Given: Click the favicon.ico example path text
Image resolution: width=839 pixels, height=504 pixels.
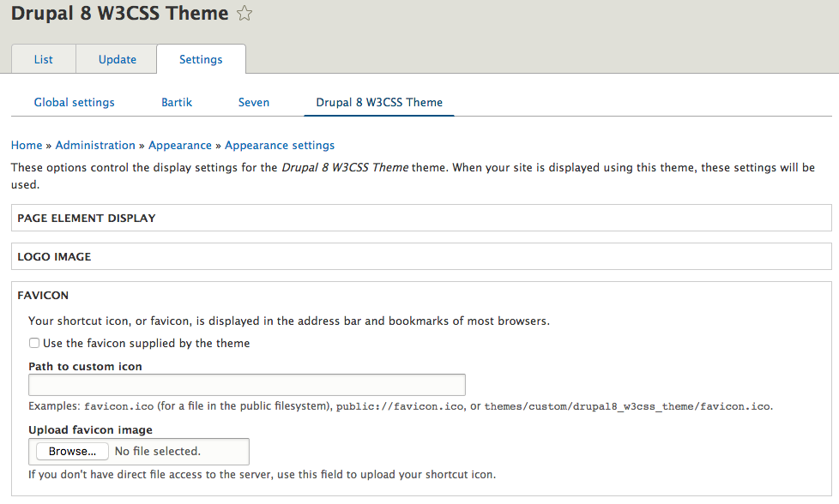Looking at the screenshot, I should coord(118,406).
